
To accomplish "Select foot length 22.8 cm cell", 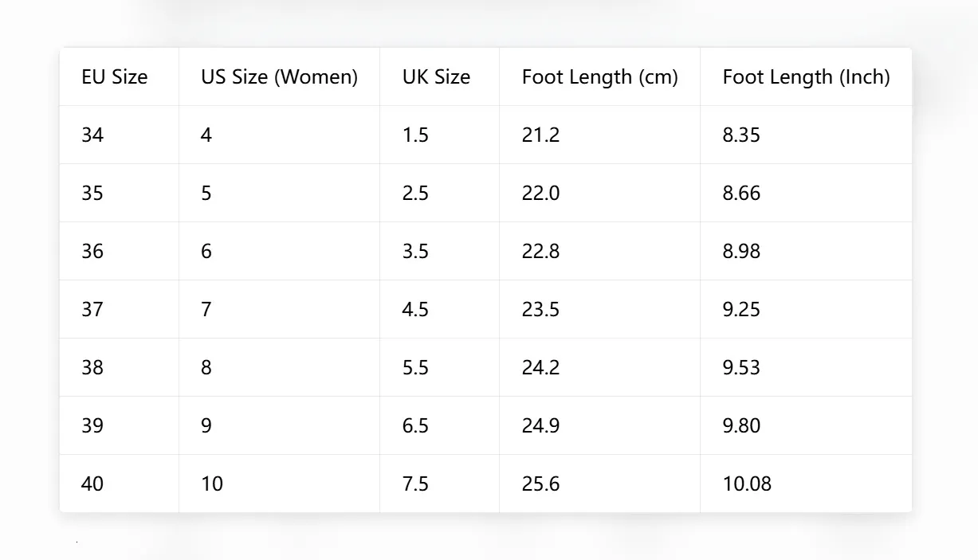I will [600, 251].
